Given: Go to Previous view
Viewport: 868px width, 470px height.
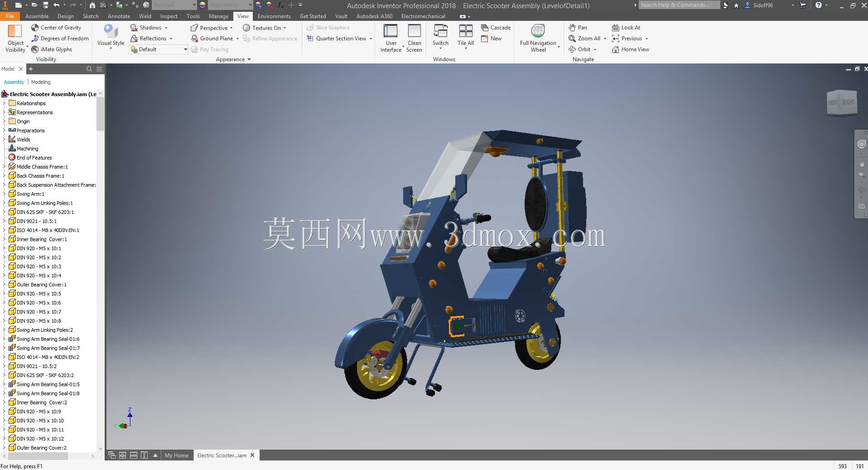Looking at the screenshot, I should click(627, 39).
